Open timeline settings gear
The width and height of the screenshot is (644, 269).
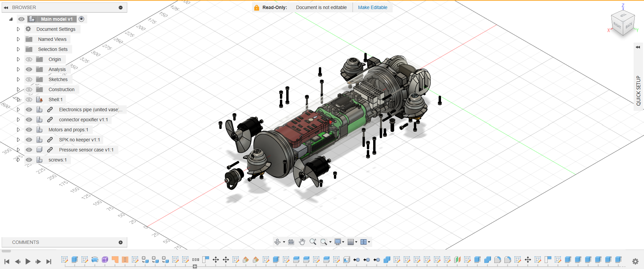(635, 261)
